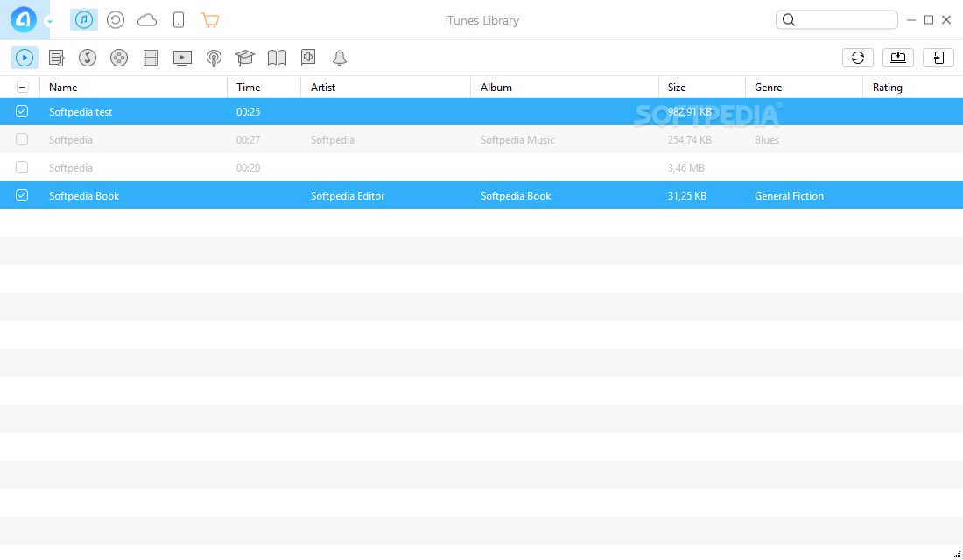Viewport: 963px width, 560px height.
Task: Sort by the Time column header
Action: point(264,87)
